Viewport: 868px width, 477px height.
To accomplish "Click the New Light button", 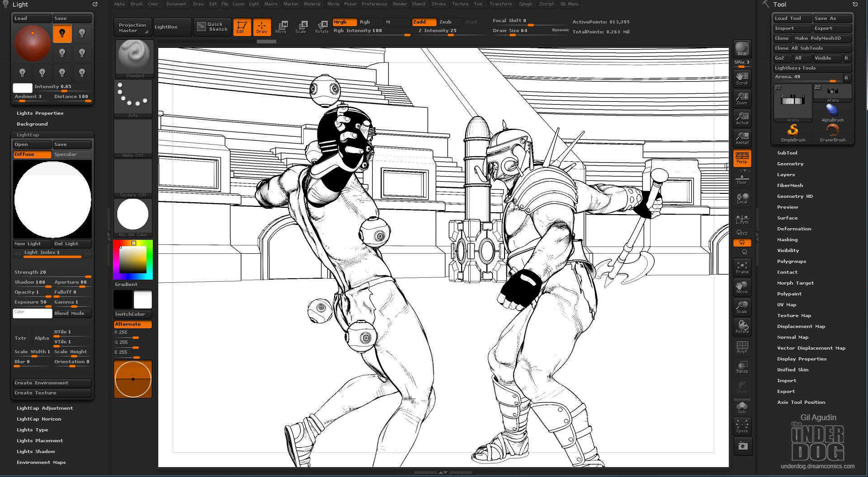I will pyautogui.click(x=32, y=244).
